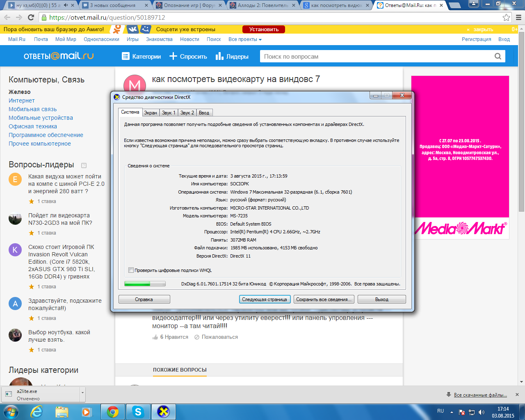Click the star under the N730-2GD3 question
Image resolution: width=525 pixels, height=420 pixels.
tap(32, 233)
